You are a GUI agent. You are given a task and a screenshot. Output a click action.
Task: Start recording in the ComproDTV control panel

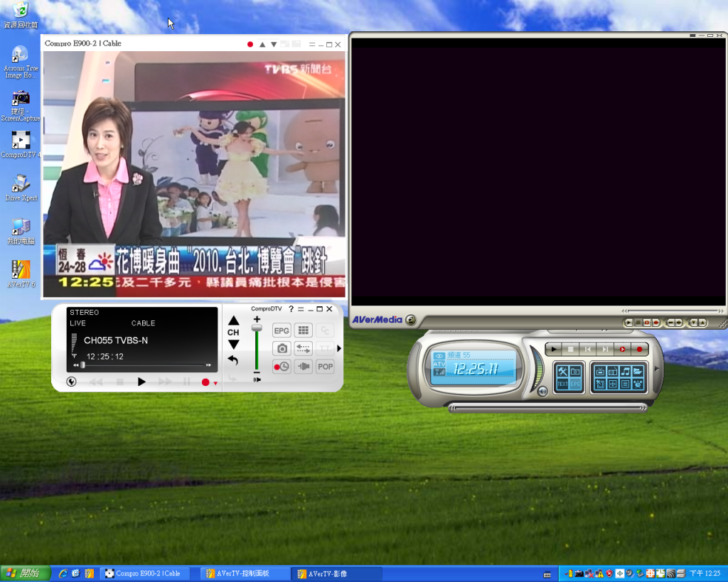205,382
